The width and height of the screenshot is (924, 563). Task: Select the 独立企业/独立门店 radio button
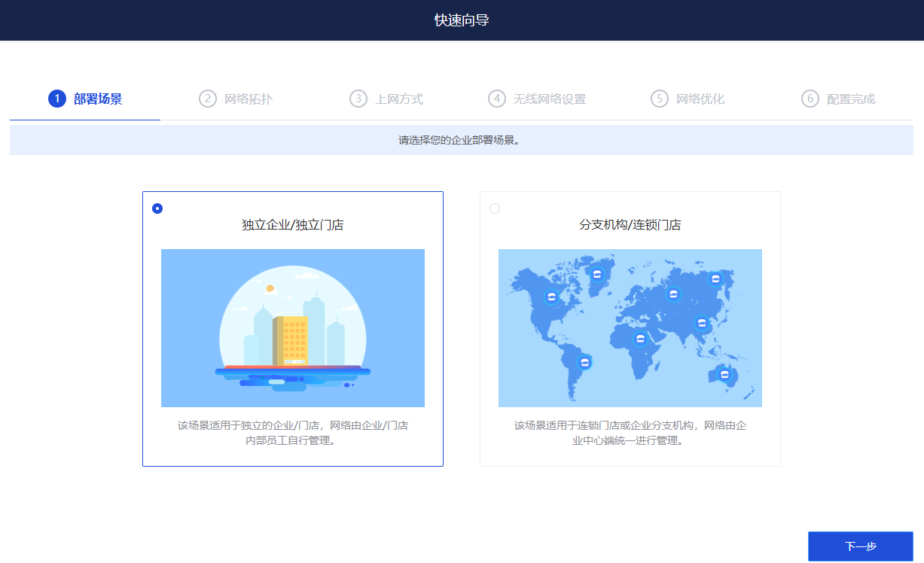(x=157, y=208)
